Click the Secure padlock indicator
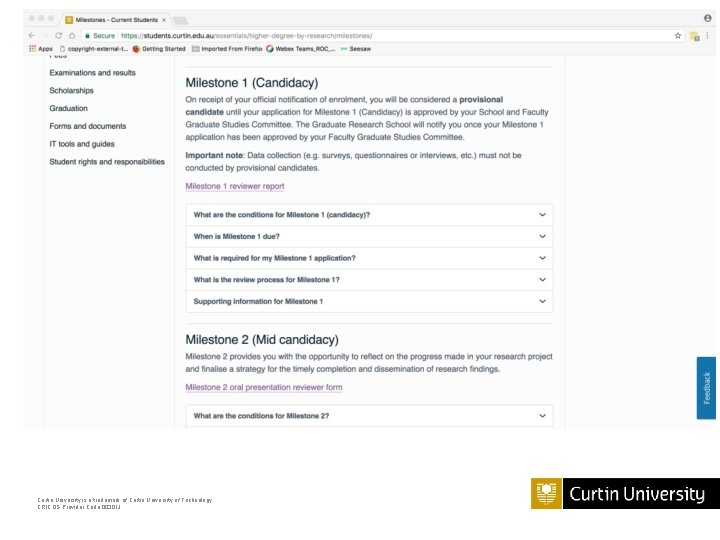Viewport: 720px width, 540px height. tap(100, 35)
